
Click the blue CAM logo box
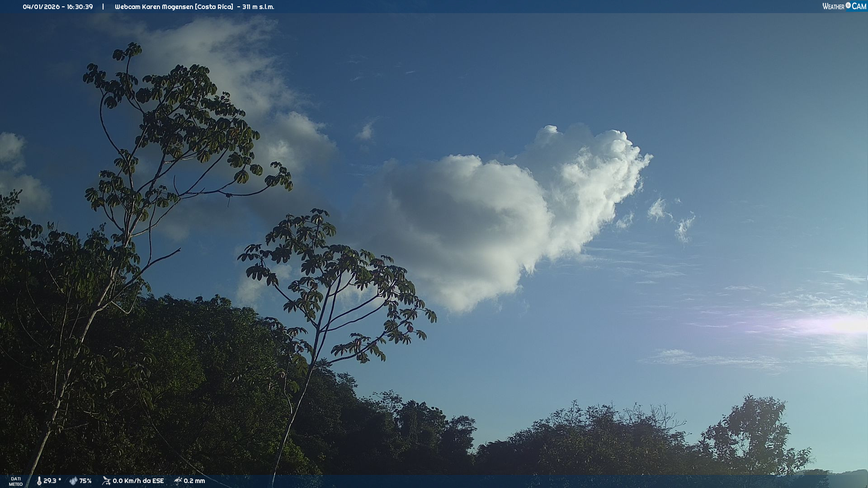coord(859,6)
